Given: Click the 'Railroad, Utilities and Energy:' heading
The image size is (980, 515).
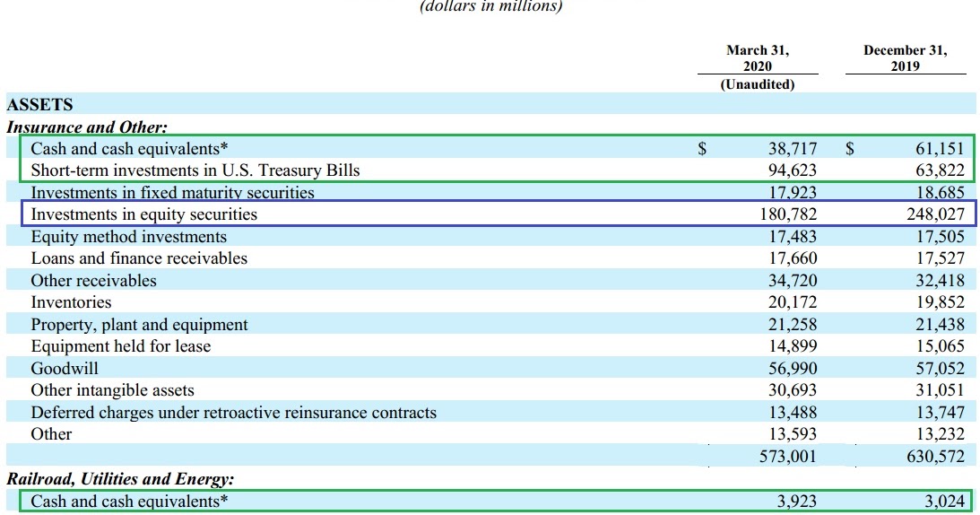Looking at the screenshot, I should point(120,479).
